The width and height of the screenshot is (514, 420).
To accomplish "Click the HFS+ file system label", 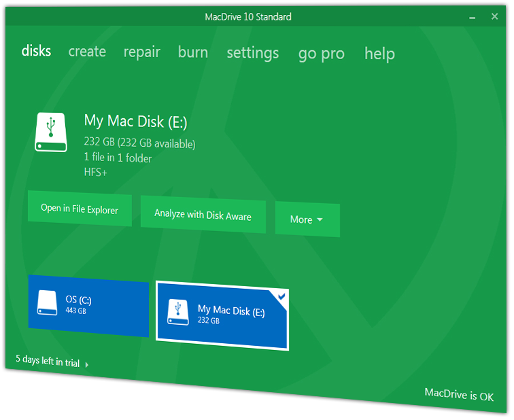I will click(x=95, y=172).
